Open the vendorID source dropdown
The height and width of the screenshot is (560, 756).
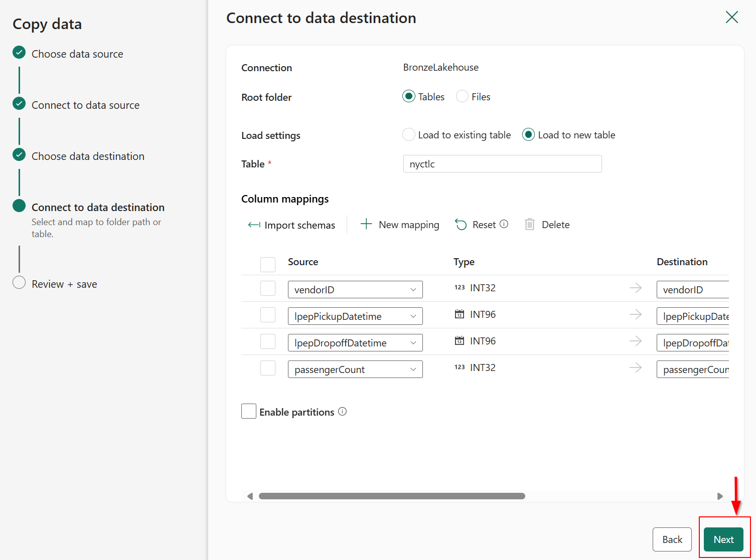click(355, 289)
